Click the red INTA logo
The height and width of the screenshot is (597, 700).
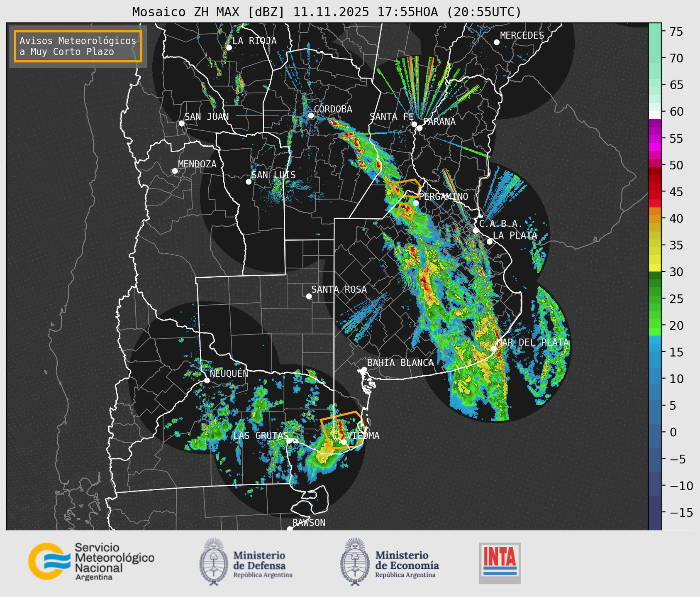(500, 563)
